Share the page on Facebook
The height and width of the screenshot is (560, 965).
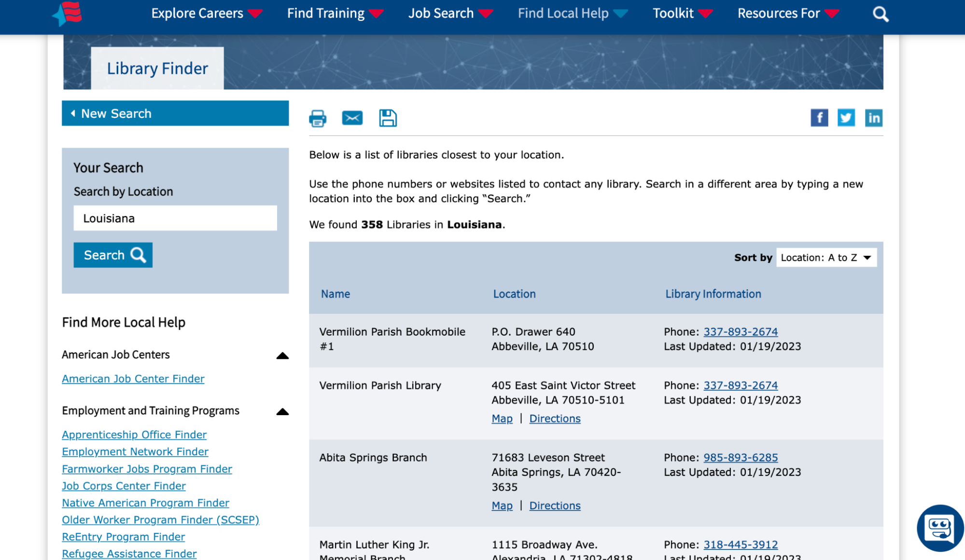[819, 118]
